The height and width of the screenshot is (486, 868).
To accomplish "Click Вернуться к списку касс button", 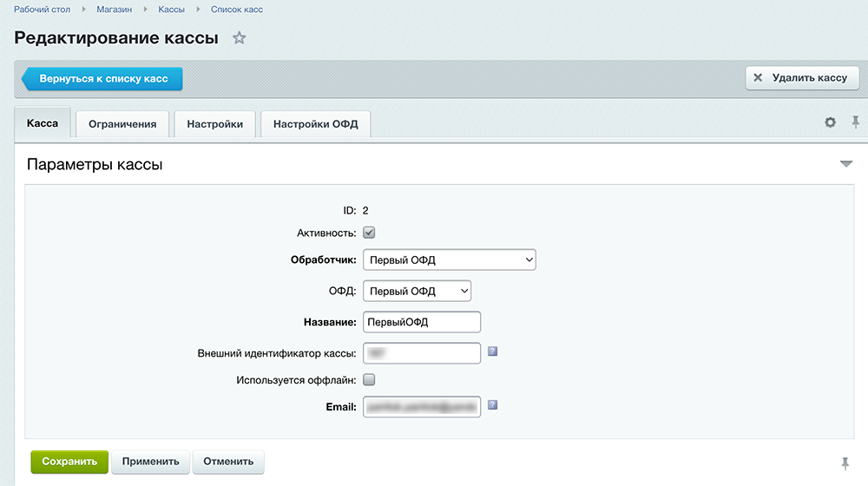I will tap(103, 79).
